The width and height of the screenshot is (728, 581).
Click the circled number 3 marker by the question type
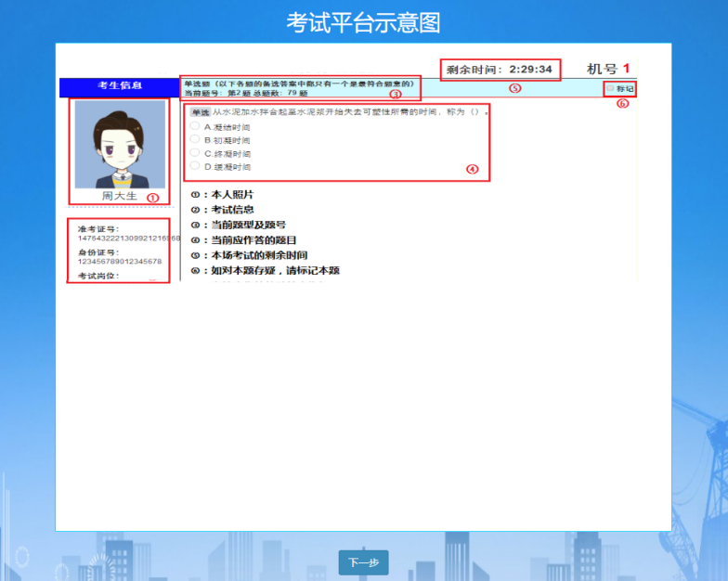tap(395, 95)
